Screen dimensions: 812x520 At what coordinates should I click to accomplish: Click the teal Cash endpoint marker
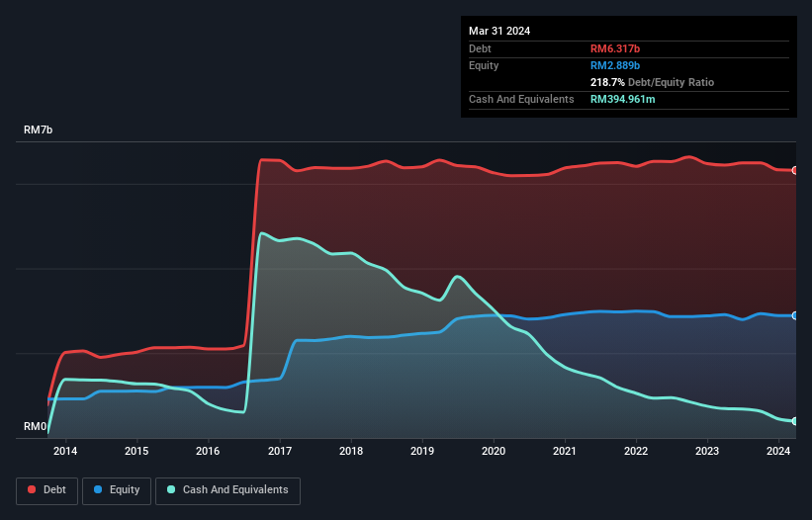point(795,421)
